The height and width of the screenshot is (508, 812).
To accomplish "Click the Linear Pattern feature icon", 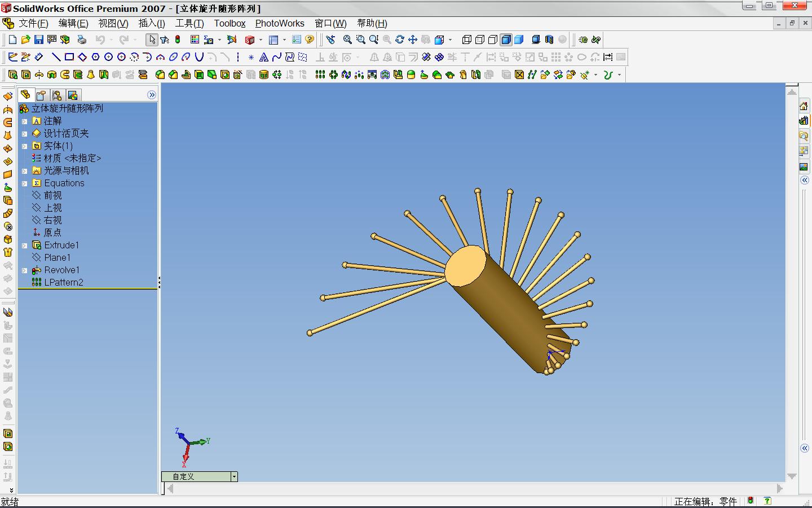I will tap(320, 75).
